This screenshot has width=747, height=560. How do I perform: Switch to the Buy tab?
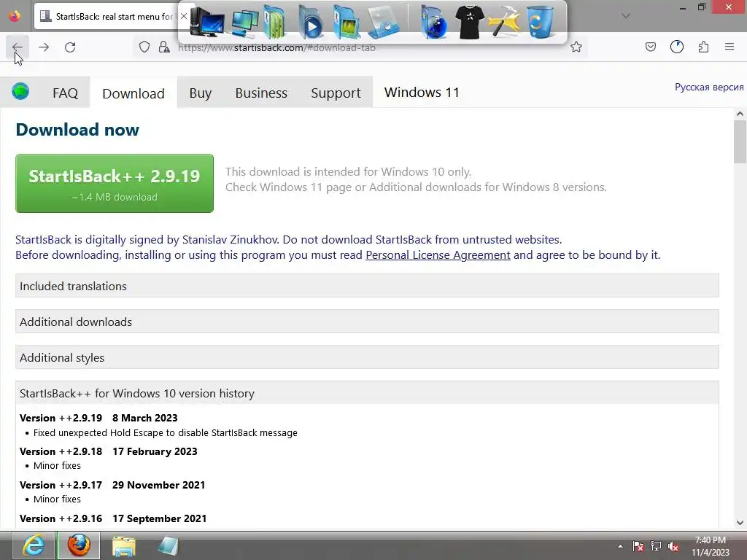(x=201, y=93)
